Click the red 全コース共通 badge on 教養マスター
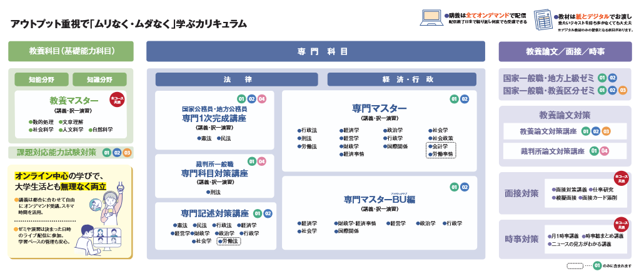The image size is (644, 271). [118, 99]
